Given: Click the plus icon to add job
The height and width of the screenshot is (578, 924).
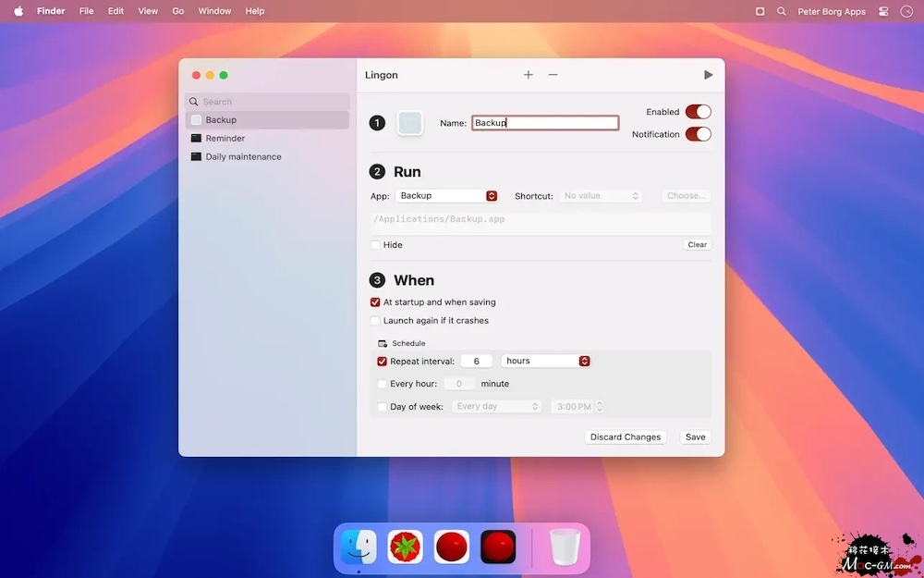Looking at the screenshot, I should click(529, 75).
